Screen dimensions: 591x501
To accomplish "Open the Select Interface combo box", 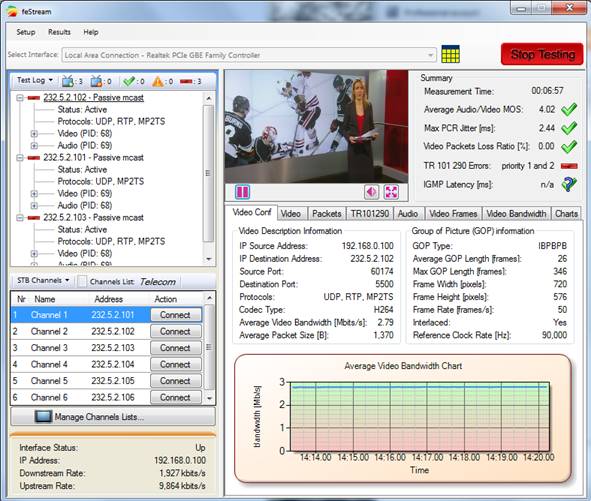I will pyautogui.click(x=249, y=55).
